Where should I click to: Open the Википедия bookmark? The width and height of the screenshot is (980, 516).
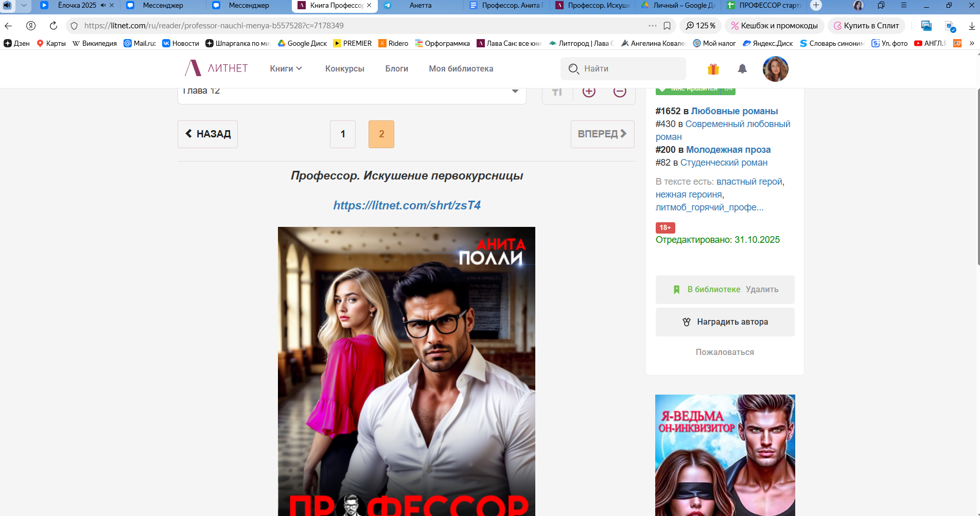[x=95, y=43]
